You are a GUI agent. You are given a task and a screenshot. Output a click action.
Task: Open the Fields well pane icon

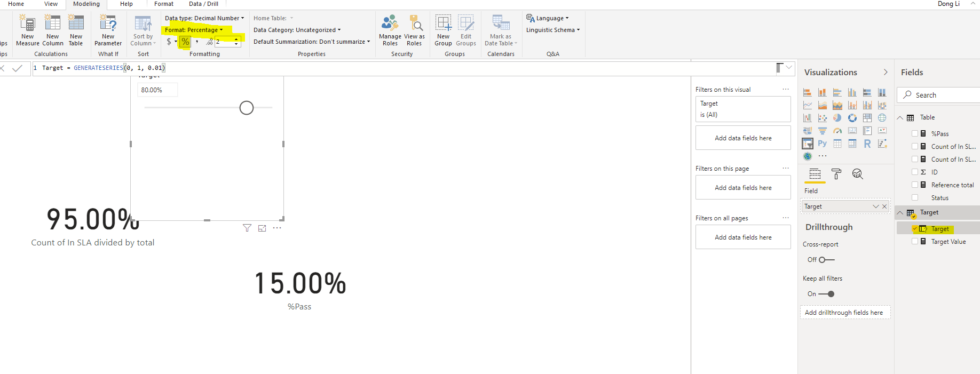pyautogui.click(x=815, y=174)
